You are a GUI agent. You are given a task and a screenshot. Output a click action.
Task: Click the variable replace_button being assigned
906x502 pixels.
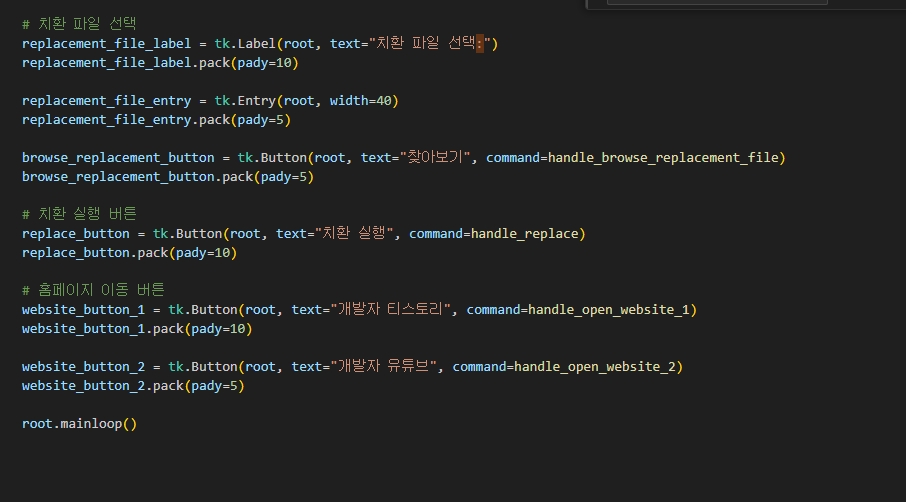click(x=76, y=233)
